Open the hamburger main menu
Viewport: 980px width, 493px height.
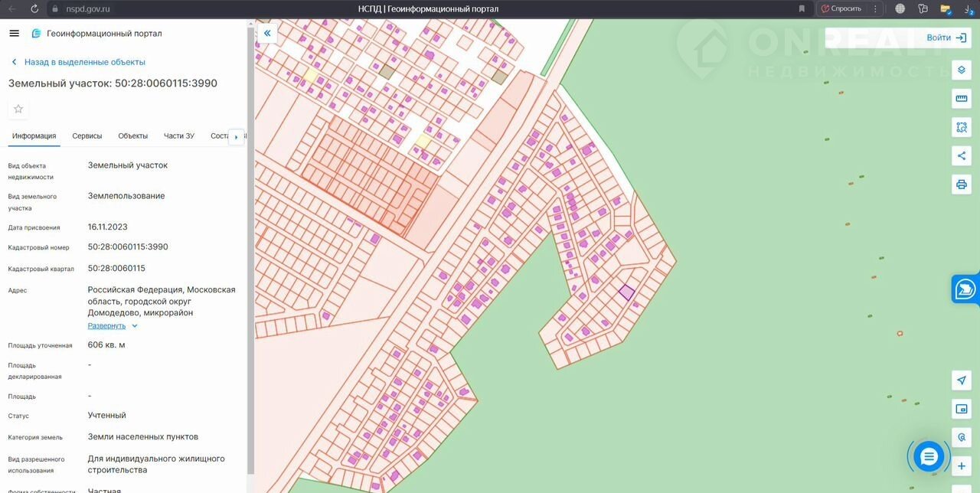point(14,33)
